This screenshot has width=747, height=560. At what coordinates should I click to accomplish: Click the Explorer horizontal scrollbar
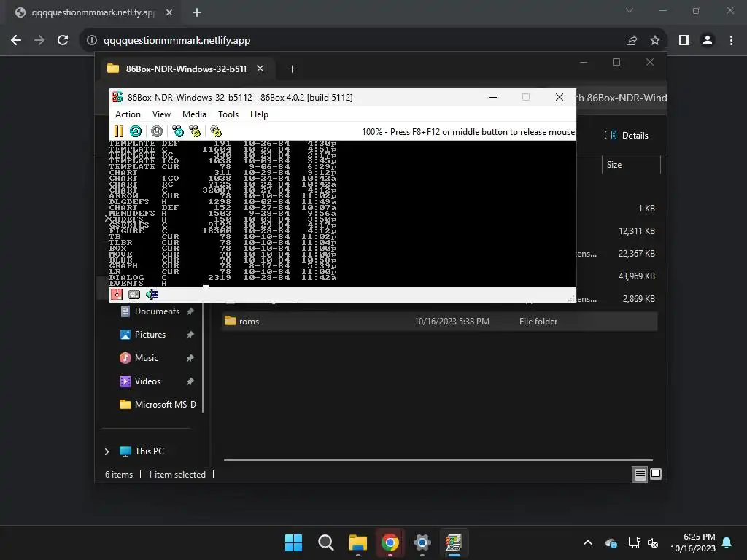[438, 460]
